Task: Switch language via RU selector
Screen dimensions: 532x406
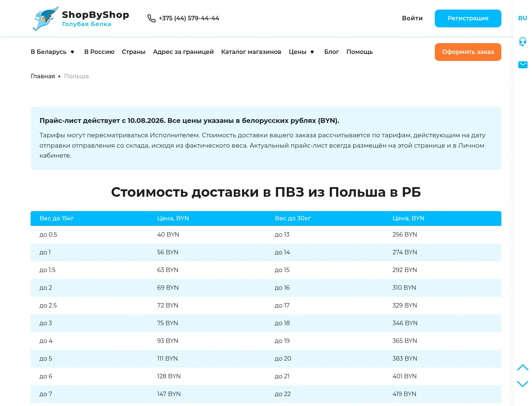Action: (523, 18)
